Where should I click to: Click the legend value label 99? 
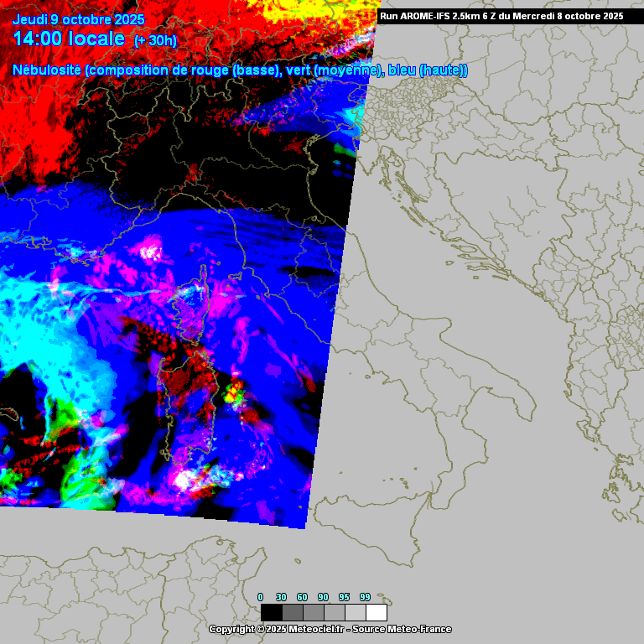tap(365, 597)
